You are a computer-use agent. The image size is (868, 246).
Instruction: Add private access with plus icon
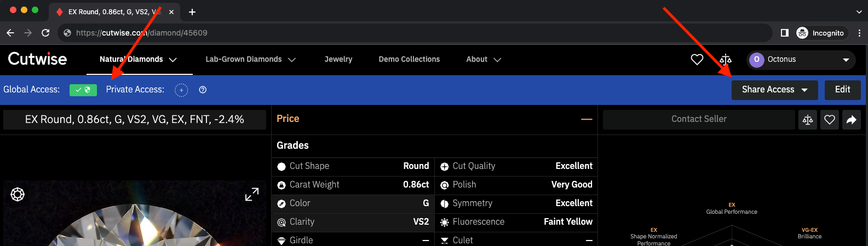[181, 90]
